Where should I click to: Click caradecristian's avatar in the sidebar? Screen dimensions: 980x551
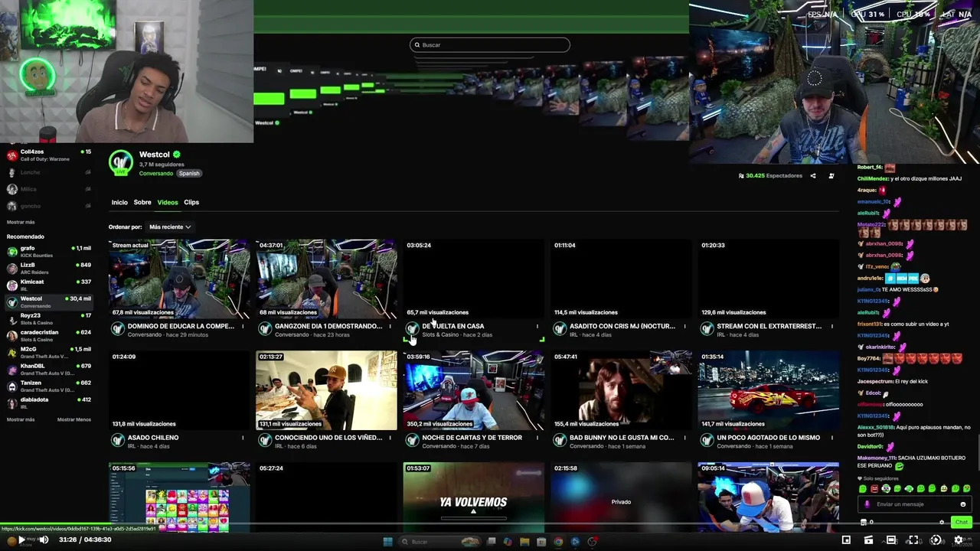pyautogui.click(x=12, y=336)
